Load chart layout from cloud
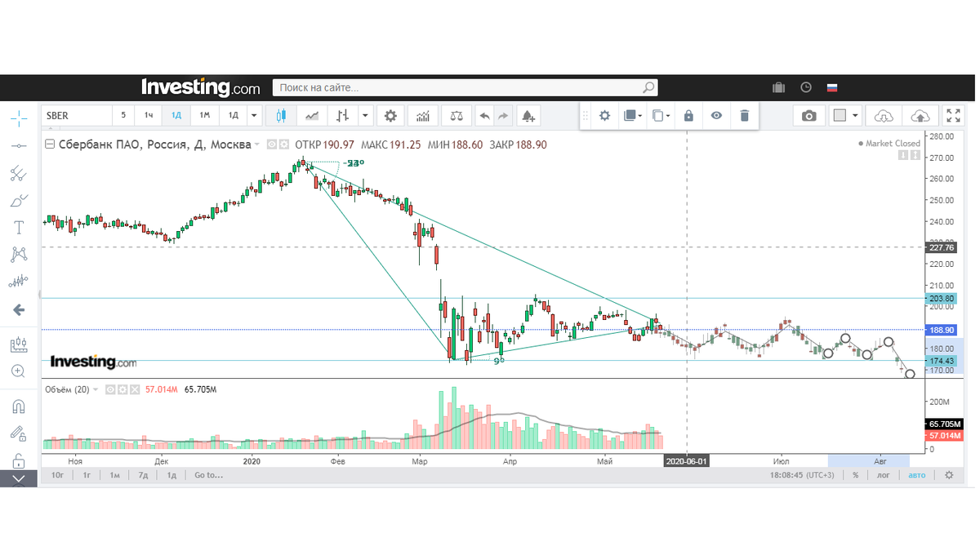This screenshot has height=551, width=980. (x=883, y=116)
